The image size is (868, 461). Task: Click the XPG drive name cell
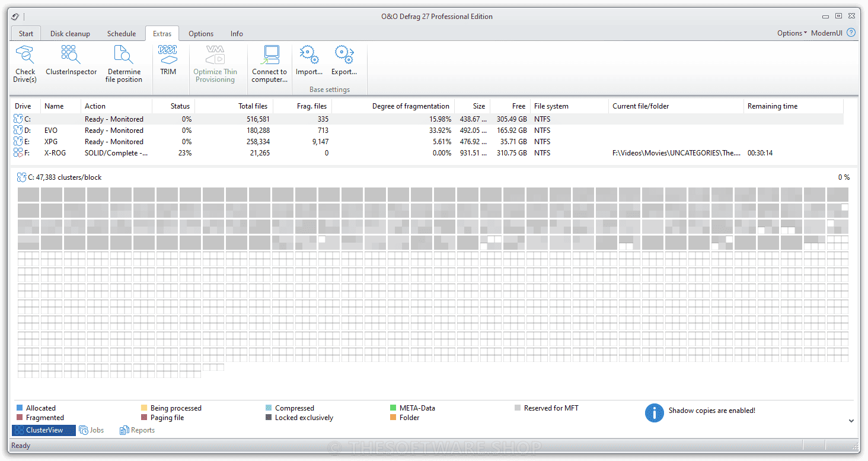coord(51,142)
